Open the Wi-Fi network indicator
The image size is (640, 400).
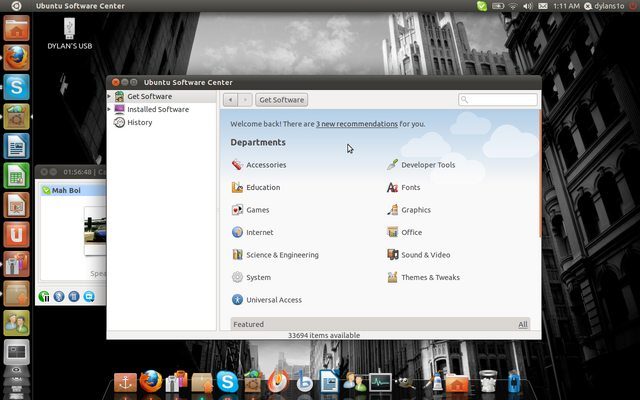pos(513,6)
